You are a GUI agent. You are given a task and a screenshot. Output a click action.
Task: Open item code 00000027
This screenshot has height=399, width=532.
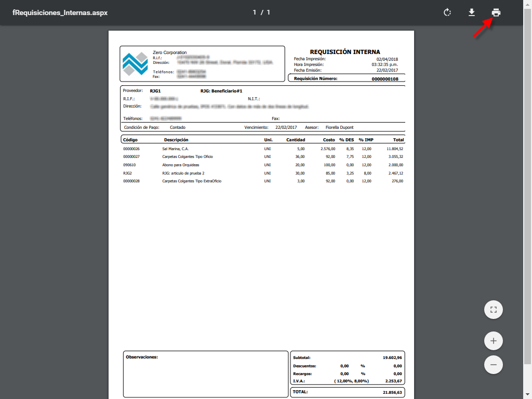pyautogui.click(x=131, y=156)
